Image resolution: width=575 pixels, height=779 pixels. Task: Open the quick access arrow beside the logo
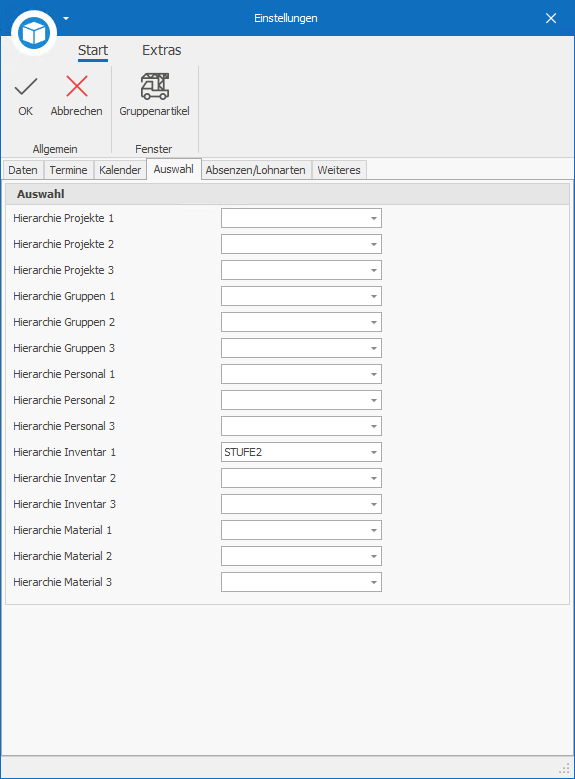(66, 18)
